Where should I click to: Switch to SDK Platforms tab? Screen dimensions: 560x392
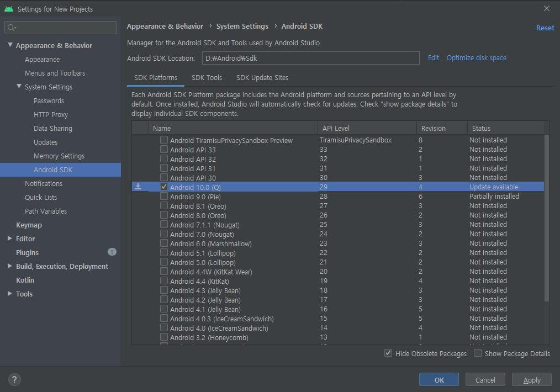[156, 77]
